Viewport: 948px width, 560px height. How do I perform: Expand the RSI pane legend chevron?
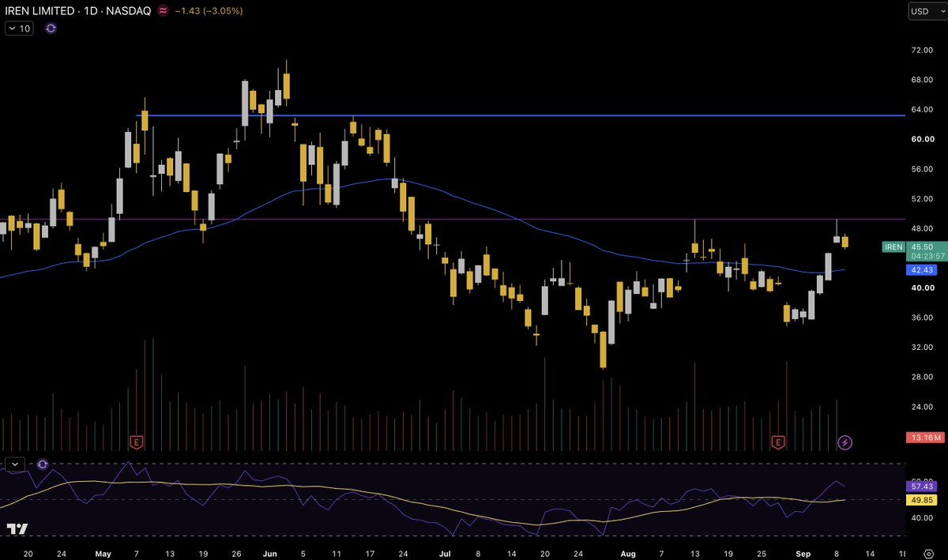[14, 464]
